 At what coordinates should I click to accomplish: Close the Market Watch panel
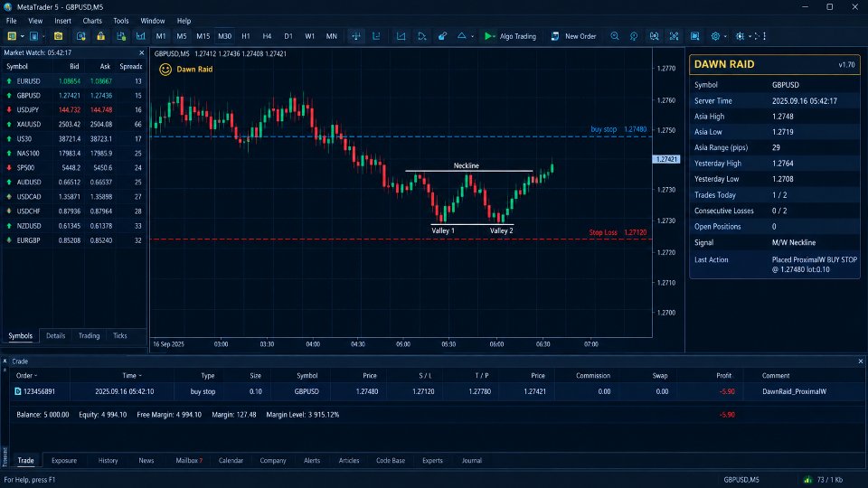click(x=141, y=52)
